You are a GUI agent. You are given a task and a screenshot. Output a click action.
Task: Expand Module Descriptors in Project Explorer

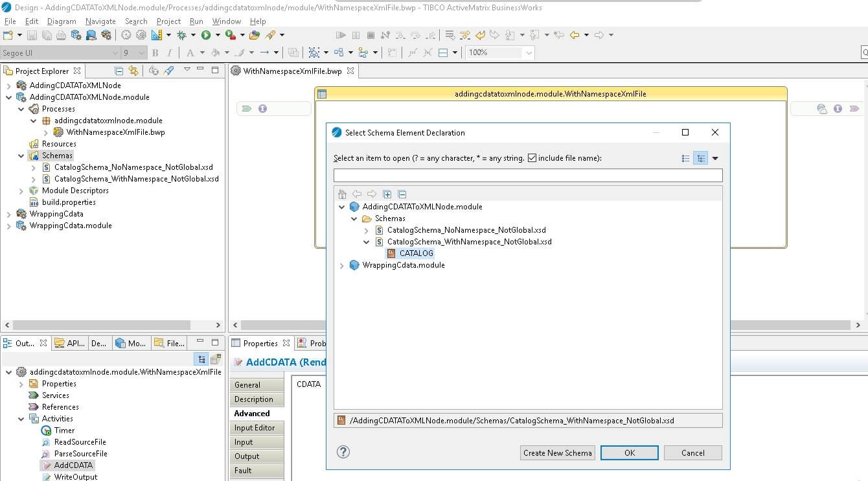(x=21, y=191)
